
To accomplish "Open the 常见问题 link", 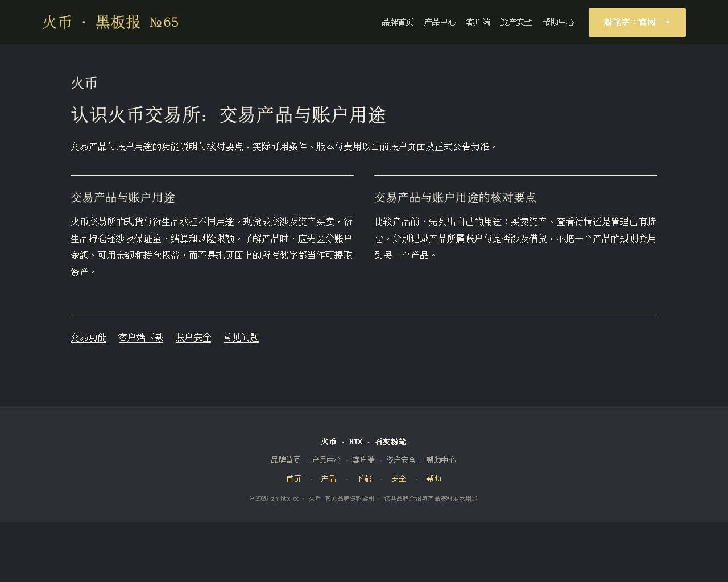I will (x=241, y=338).
